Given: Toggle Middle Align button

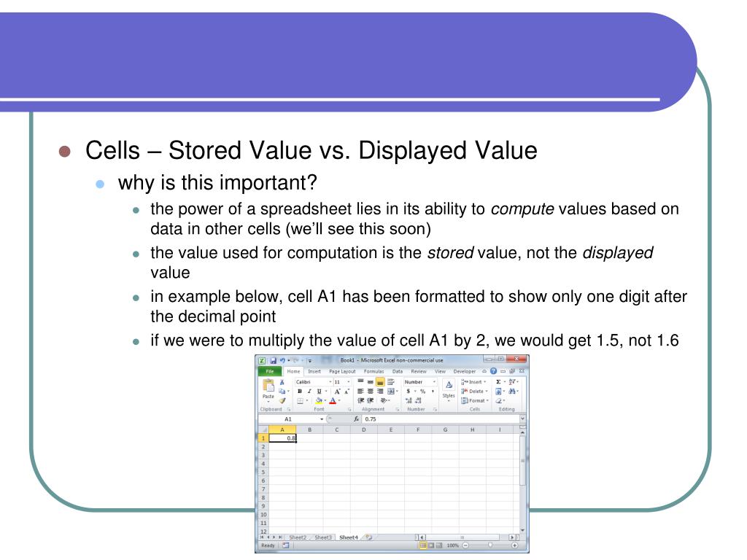Looking at the screenshot, I should point(371,382).
